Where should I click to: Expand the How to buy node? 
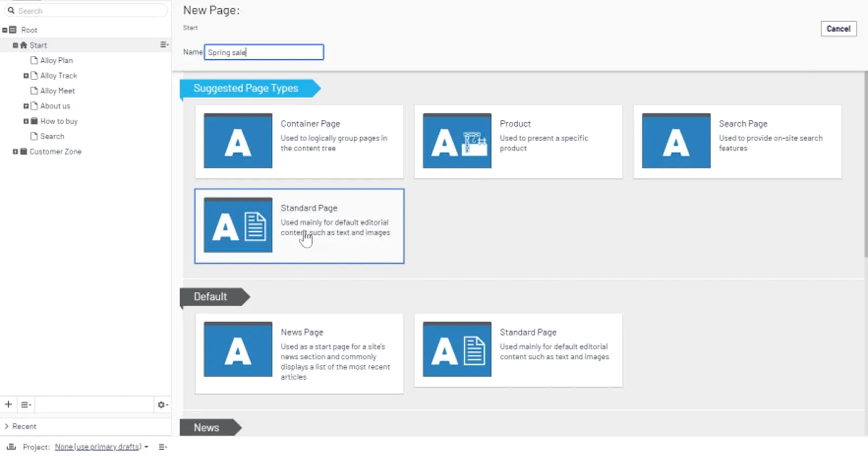26,121
